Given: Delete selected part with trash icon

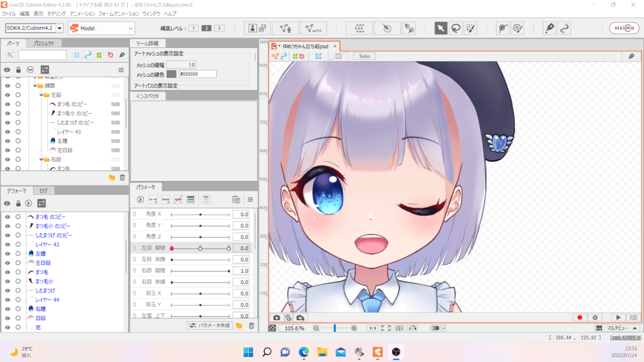Looking at the screenshot, I should click(122, 177).
